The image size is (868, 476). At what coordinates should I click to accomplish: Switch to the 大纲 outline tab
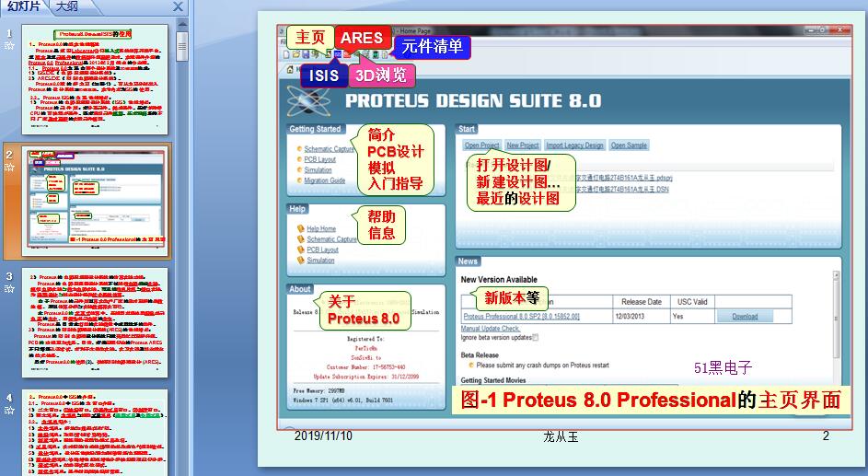(67, 6)
